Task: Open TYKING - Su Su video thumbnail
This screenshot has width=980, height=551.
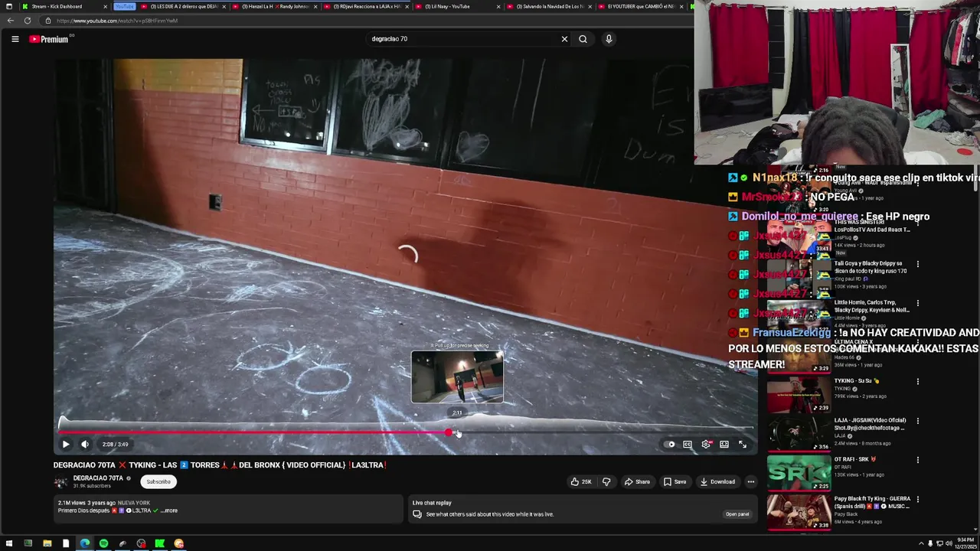Action: tap(799, 394)
